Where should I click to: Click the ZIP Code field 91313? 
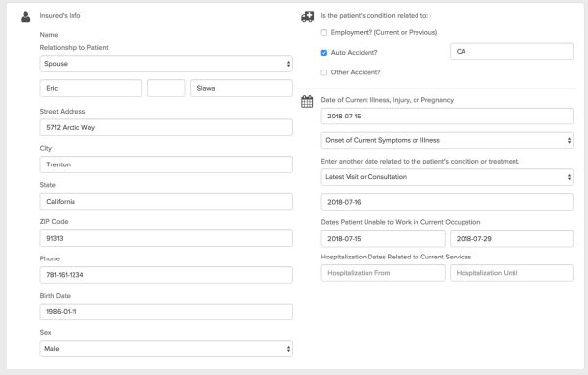(167, 238)
